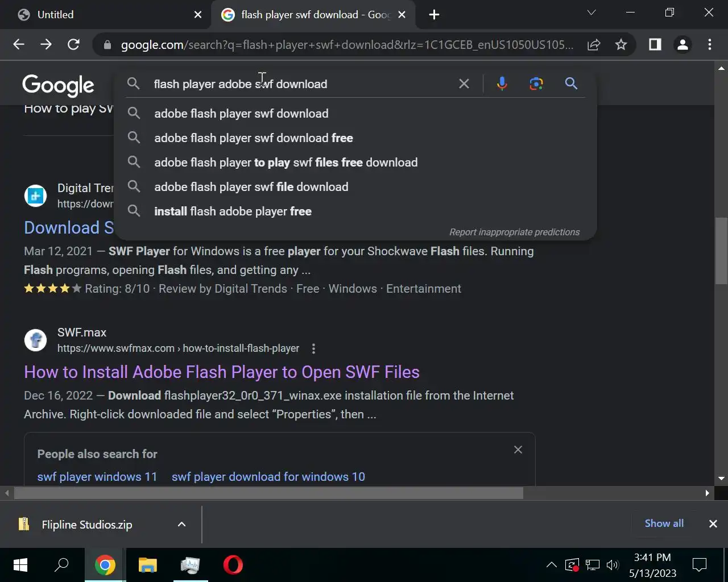The height and width of the screenshot is (582, 728).
Task: Close the flash player swf download tab
Action: tap(402, 15)
